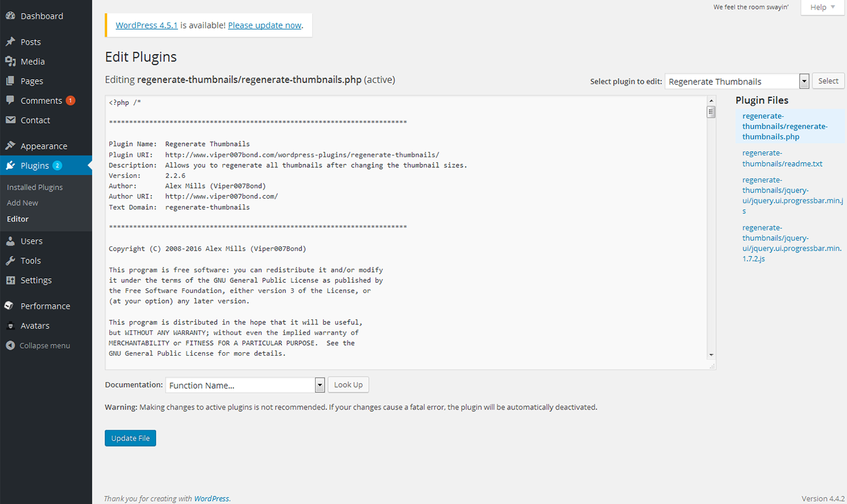Open Installed Plugins submenu item
Screen dimensions: 847x504
tap(35, 187)
